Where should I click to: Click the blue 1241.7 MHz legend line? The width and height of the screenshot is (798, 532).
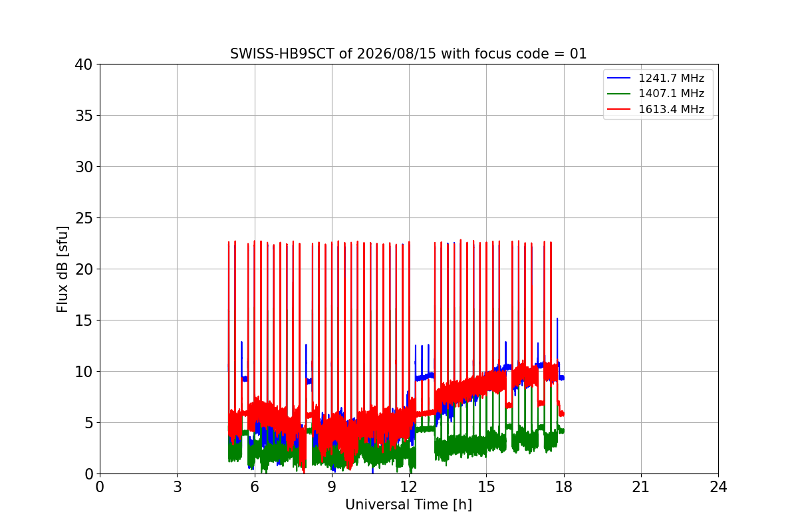(x=620, y=78)
